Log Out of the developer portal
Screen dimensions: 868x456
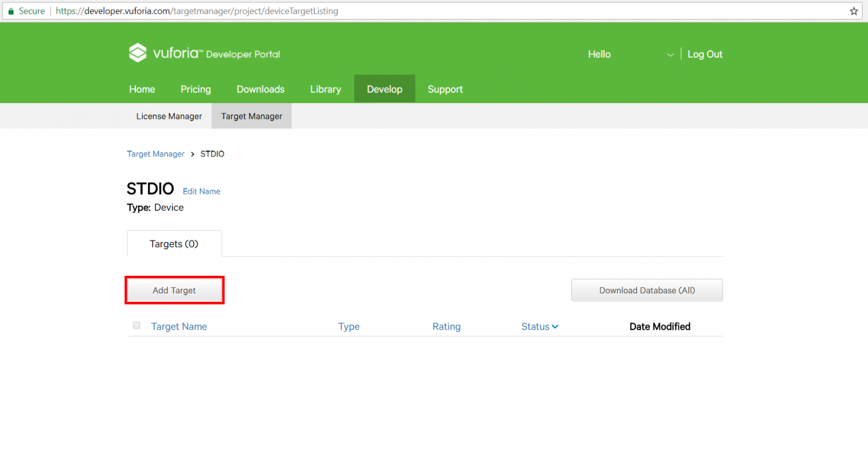[705, 54]
